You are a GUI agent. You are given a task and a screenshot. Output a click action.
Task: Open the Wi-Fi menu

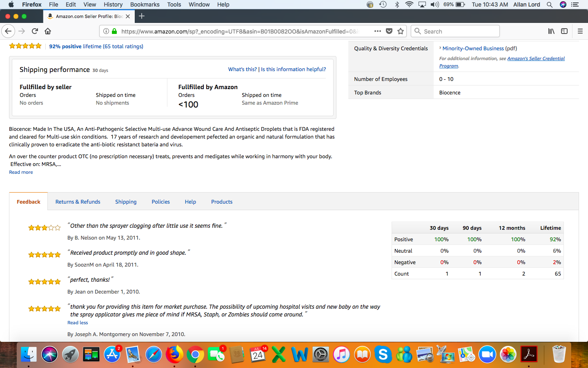point(409,4)
